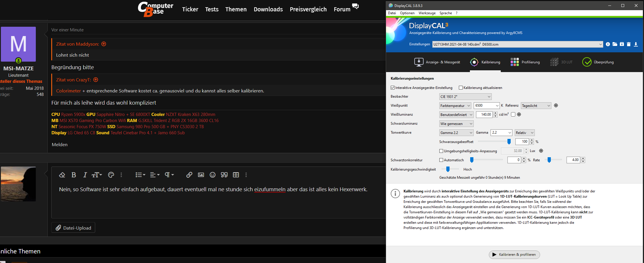Click the remove formatting eraser icon
This screenshot has height=263, width=644.
(62, 175)
